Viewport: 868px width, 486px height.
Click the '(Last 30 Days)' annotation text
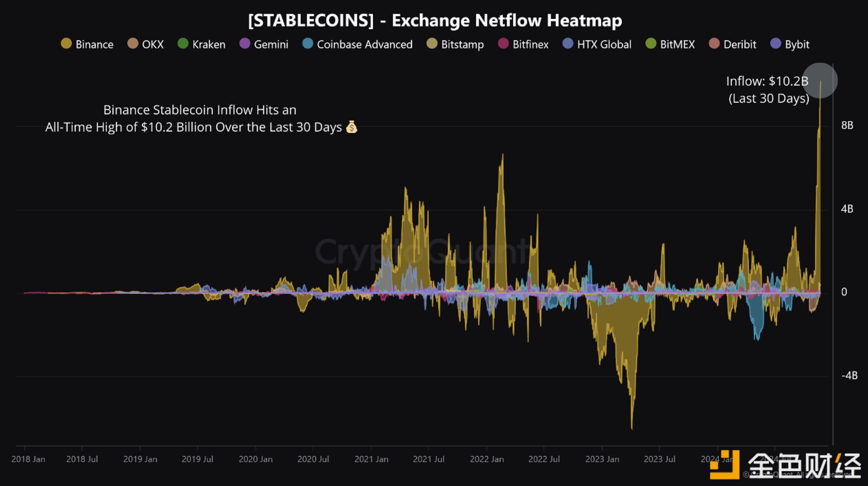[x=769, y=98]
